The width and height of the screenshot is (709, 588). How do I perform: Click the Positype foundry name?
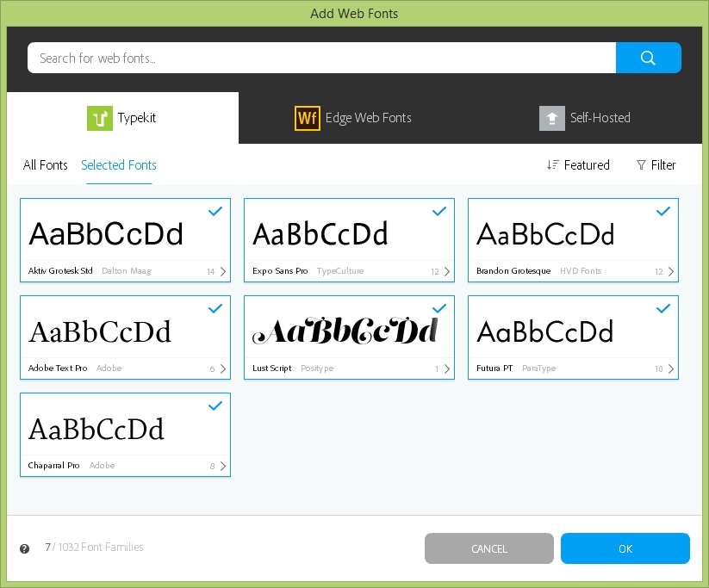(x=317, y=368)
